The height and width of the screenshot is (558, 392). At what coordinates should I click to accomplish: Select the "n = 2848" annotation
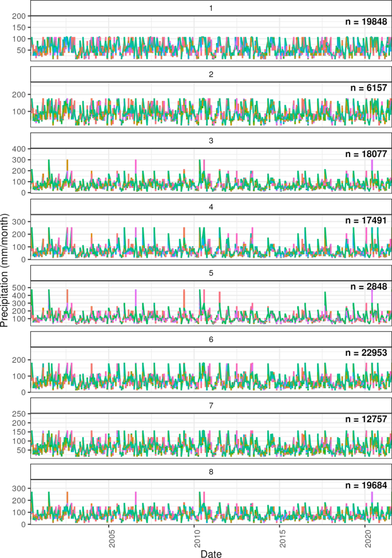click(x=369, y=286)
